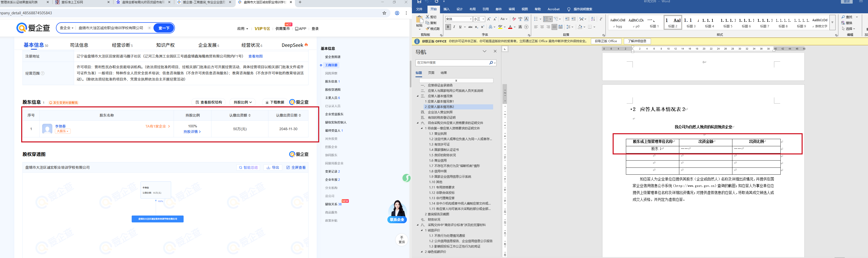Viewport: 868px width, 258px height.
Task: Click the 下载数据 button
Action: (x=275, y=102)
